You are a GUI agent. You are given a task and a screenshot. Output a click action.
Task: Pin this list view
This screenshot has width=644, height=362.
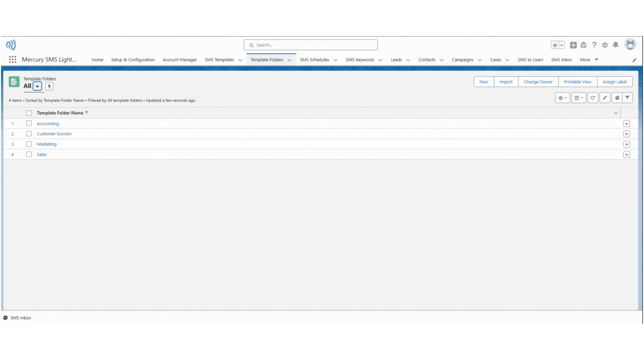pyautogui.click(x=49, y=86)
